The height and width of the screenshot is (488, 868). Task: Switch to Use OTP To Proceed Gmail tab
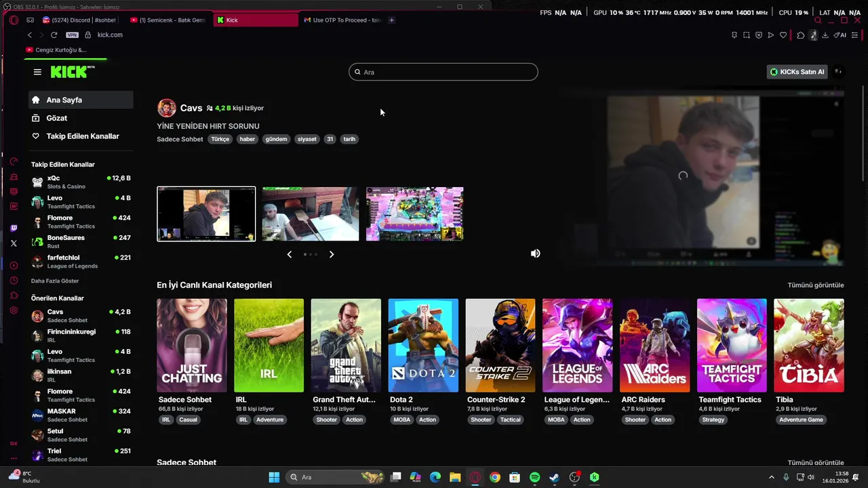[x=342, y=20]
